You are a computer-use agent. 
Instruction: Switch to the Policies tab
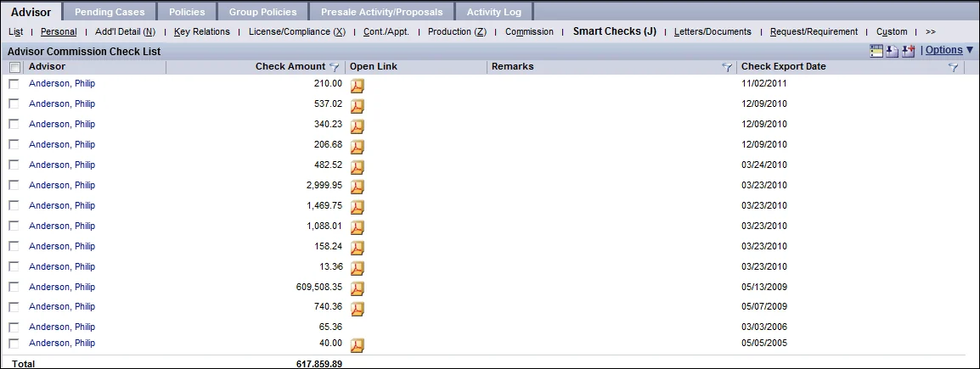(187, 12)
